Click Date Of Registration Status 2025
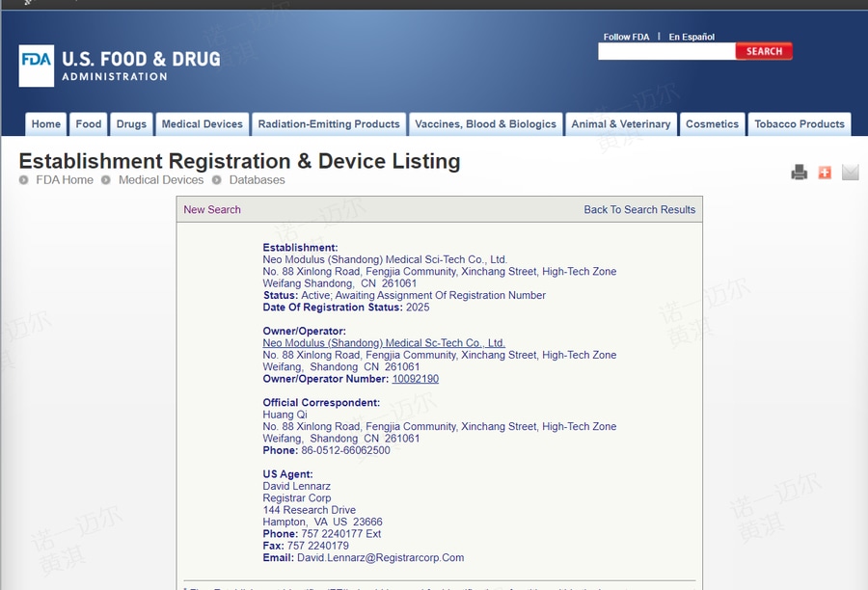 pyautogui.click(x=346, y=308)
